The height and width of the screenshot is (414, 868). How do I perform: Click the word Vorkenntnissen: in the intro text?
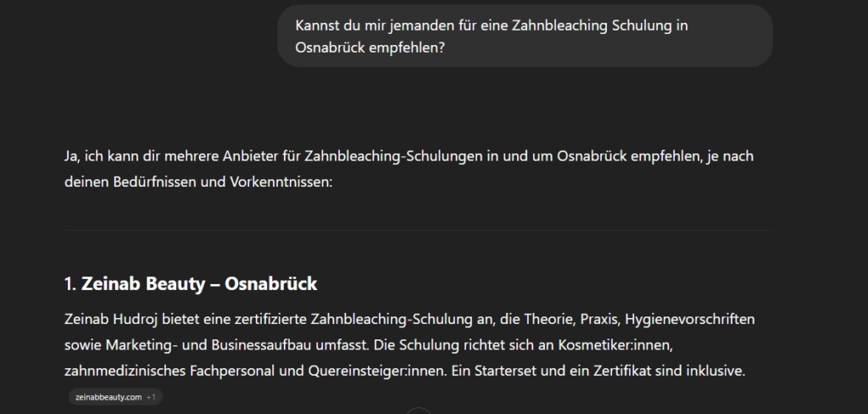click(280, 182)
